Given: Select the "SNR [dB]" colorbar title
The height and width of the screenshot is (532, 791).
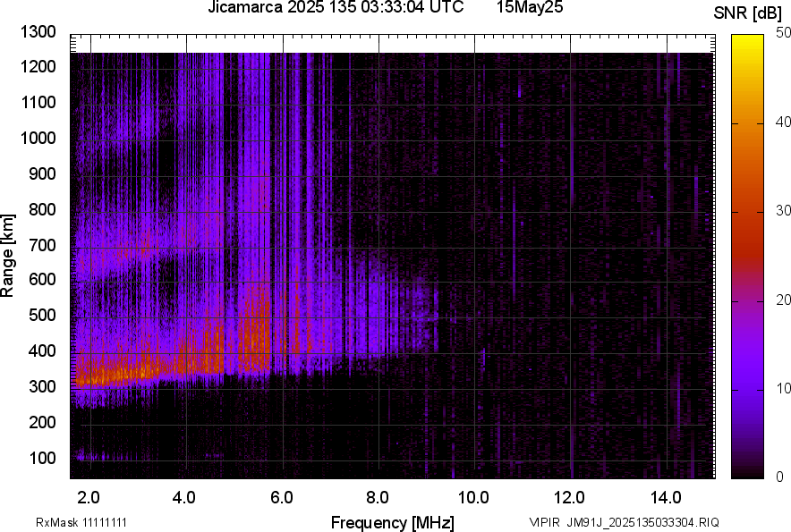Looking at the screenshot, I should pos(748,13).
